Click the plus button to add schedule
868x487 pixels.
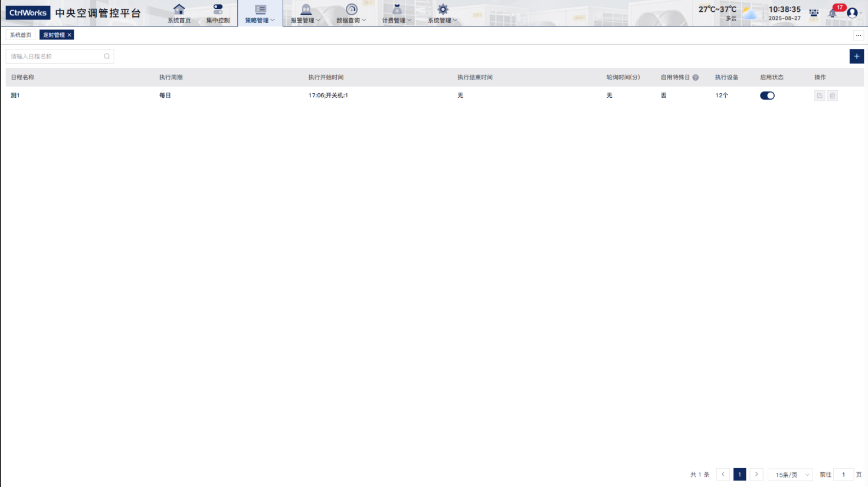(x=857, y=57)
